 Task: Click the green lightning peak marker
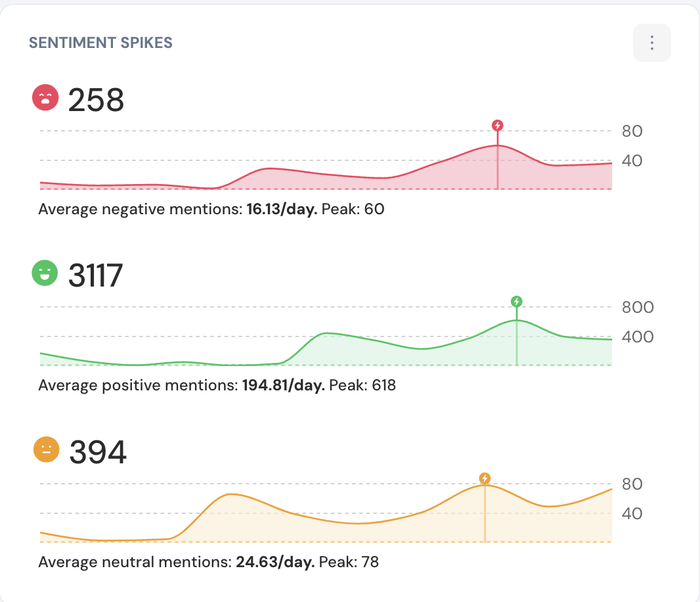pos(517,302)
